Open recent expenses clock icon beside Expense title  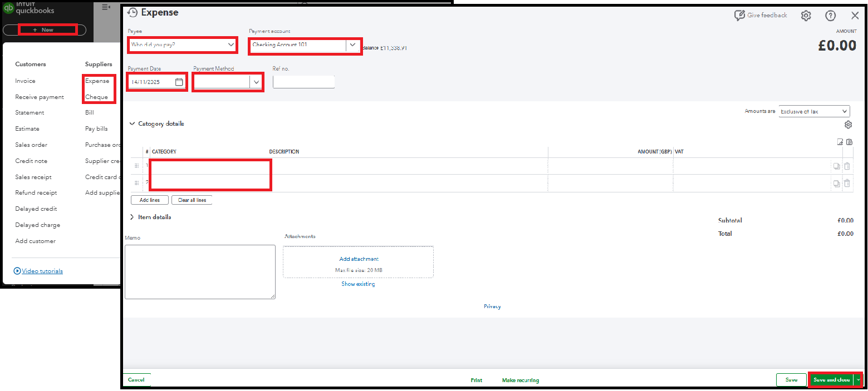coord(133,12)
